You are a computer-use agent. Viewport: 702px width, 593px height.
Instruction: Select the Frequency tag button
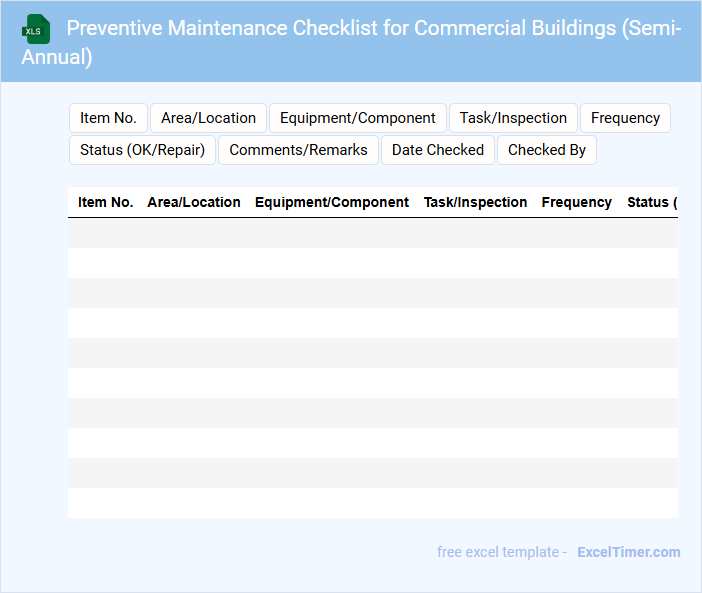(x=625, y=118)
